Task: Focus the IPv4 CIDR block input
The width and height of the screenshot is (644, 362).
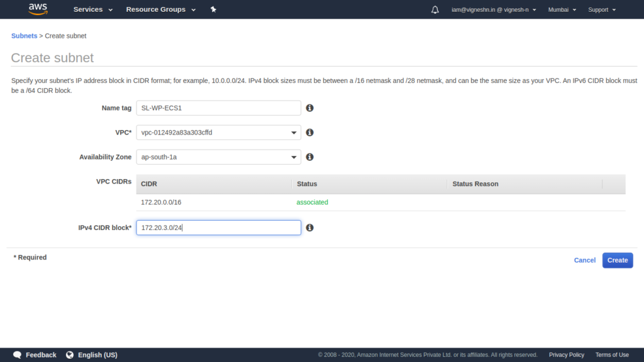Action: tap(218, 228)
